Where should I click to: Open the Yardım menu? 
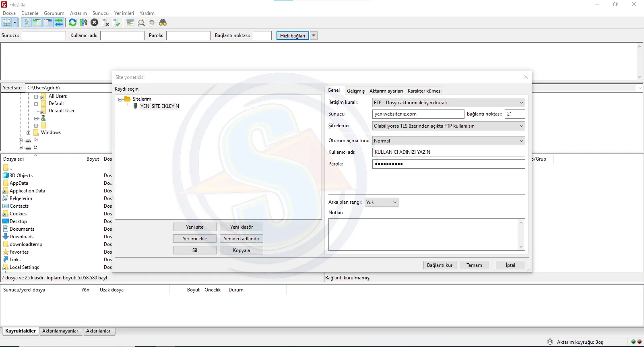pos(147,13)
